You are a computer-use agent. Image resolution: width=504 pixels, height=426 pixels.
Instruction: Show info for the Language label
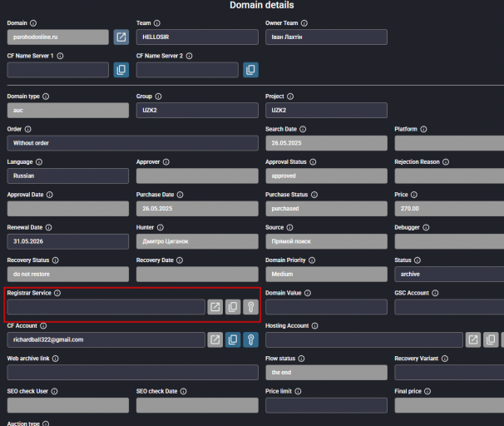point(39,162)
